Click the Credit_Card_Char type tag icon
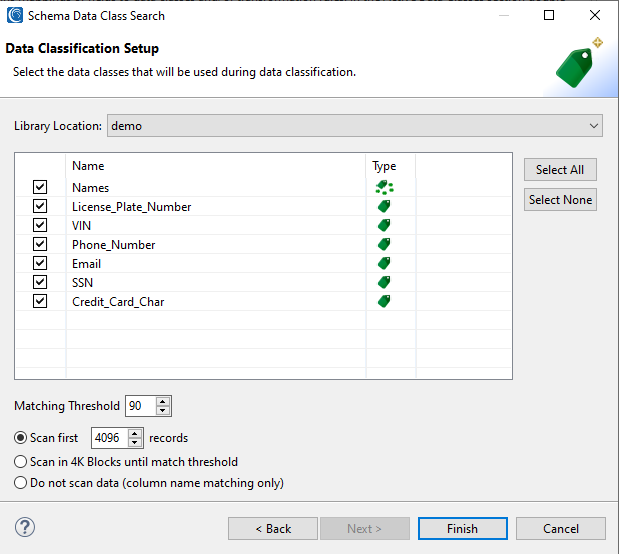This screenshot has height=554, width=619. coord(384,301)
